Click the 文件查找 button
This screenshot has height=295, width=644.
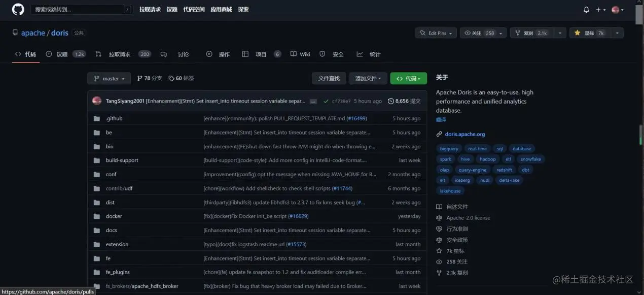(x=329, y=78)
